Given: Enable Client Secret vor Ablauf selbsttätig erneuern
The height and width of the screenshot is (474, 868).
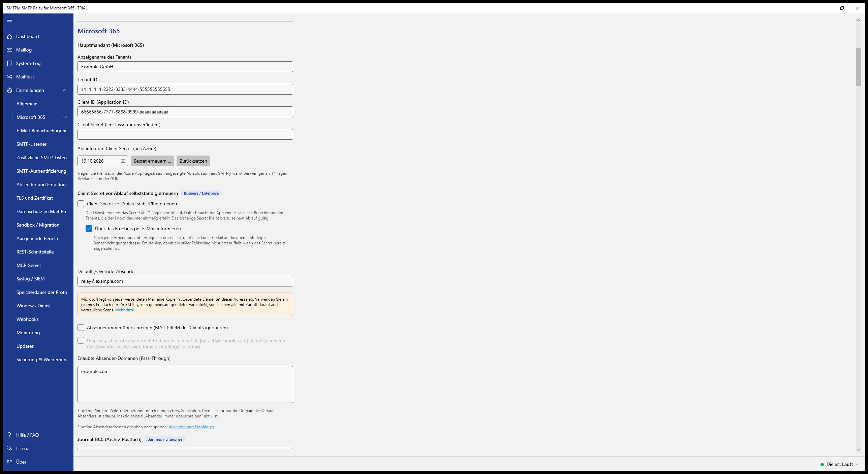Looking at the screenshot, I should click(81, 204).
